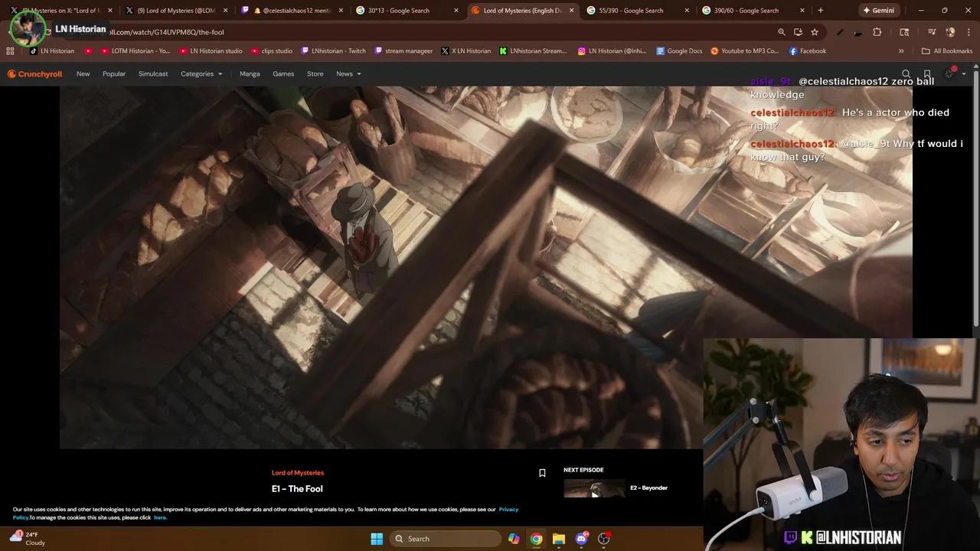Open Facebook bookmark
The width and height of the screenshot is (980, 551).
(807, 51)
